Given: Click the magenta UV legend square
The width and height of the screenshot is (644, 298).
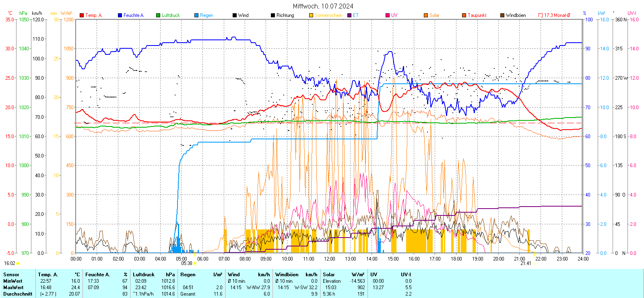Looking at the screenshot, I should [x=388, y=15].
